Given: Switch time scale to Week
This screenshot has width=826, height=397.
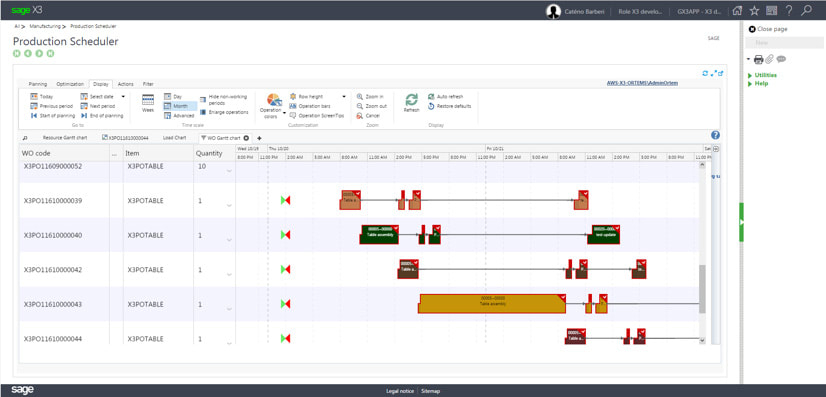Looking at the screenshot, I should pos(148,103).
